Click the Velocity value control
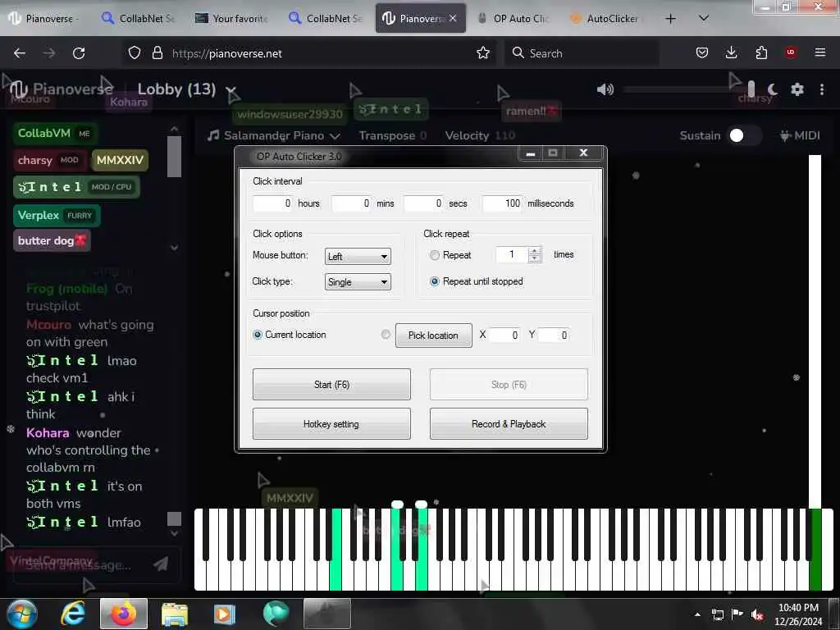Image resolution: width=840 pixels, height=630 pixels. pyautogui.click(x=480, y=135)
